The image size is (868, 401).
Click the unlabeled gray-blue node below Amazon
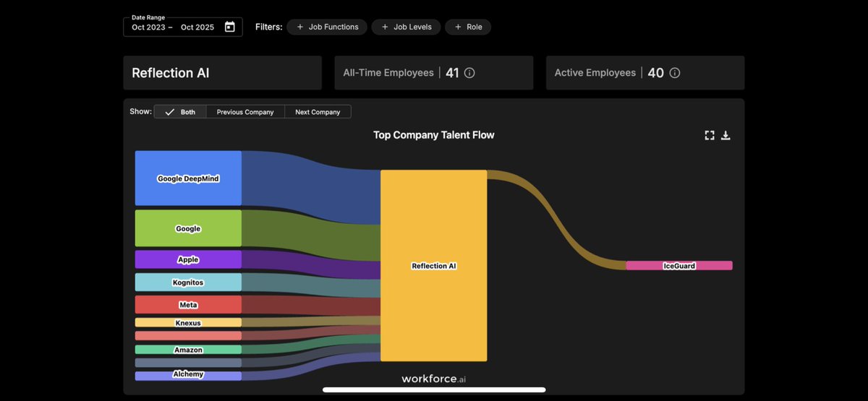[188, 363]
